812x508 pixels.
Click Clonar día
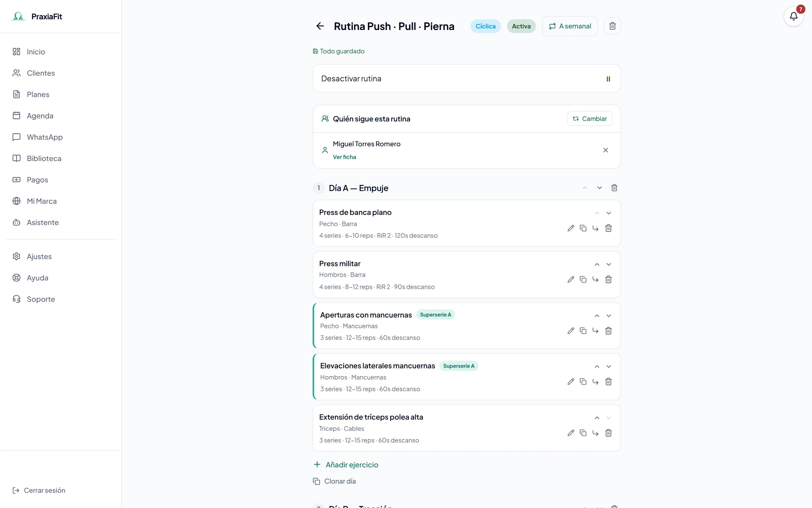pyautogui.click(x=334, y=482)
